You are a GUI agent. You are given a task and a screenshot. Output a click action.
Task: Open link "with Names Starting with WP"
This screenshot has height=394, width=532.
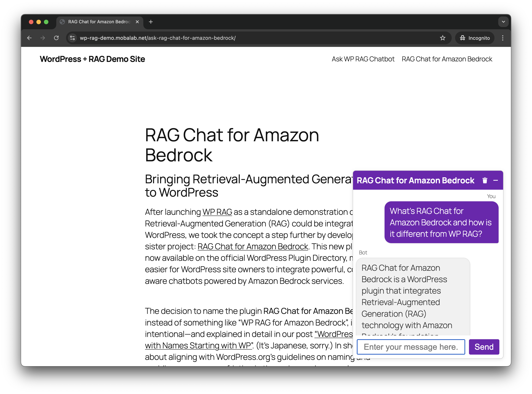pos(198,345)
